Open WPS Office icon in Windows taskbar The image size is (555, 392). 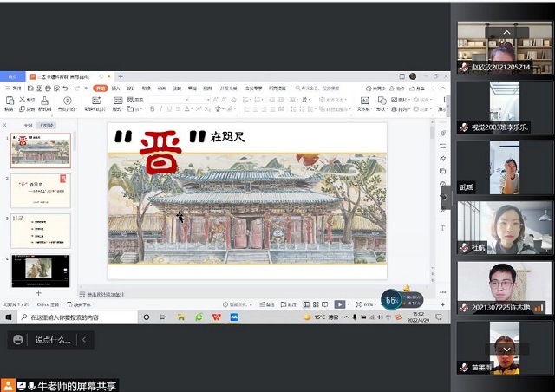(x=216, y=317)
